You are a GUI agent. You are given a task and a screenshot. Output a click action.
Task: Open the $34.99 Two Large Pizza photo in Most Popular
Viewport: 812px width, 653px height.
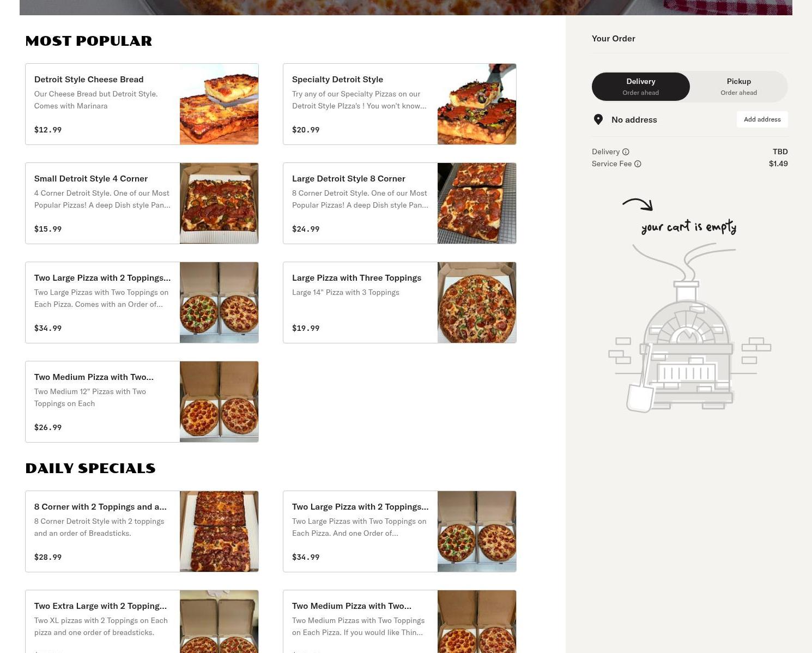(219, 303)
